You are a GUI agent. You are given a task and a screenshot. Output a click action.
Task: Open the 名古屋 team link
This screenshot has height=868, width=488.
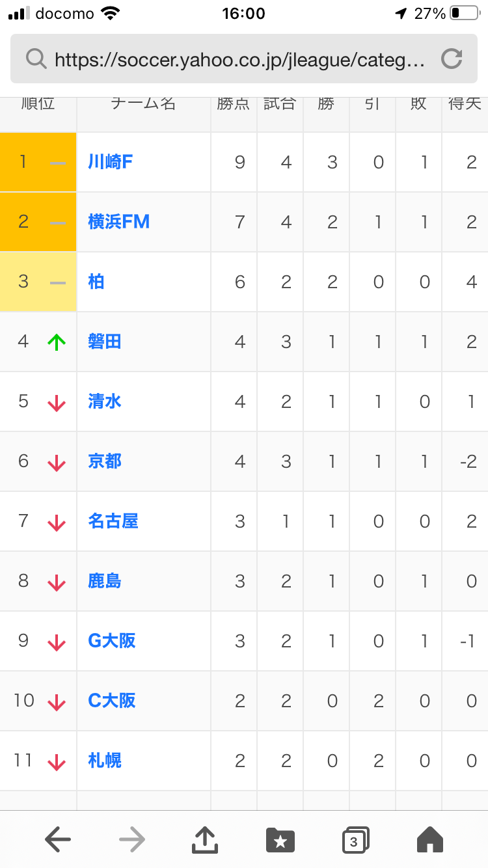coord(113,521)
